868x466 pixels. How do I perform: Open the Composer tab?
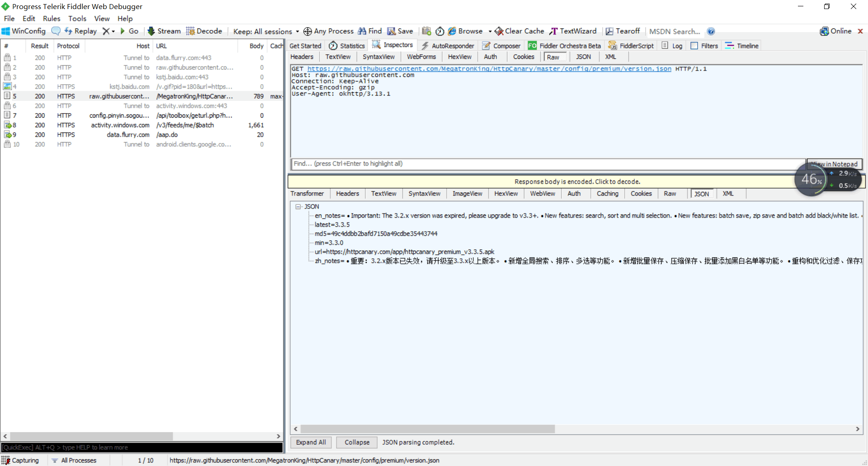pos(501,46)
